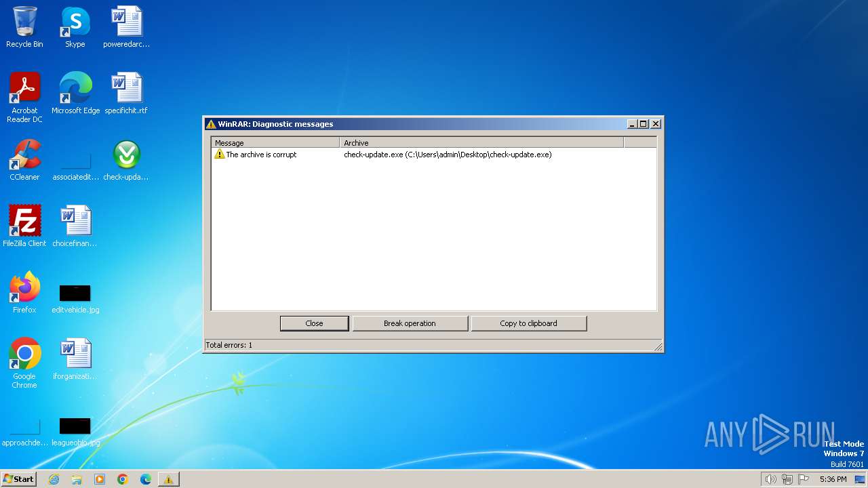
Task: Select the choicefinan Word document icon
Action: click(75, 226)
